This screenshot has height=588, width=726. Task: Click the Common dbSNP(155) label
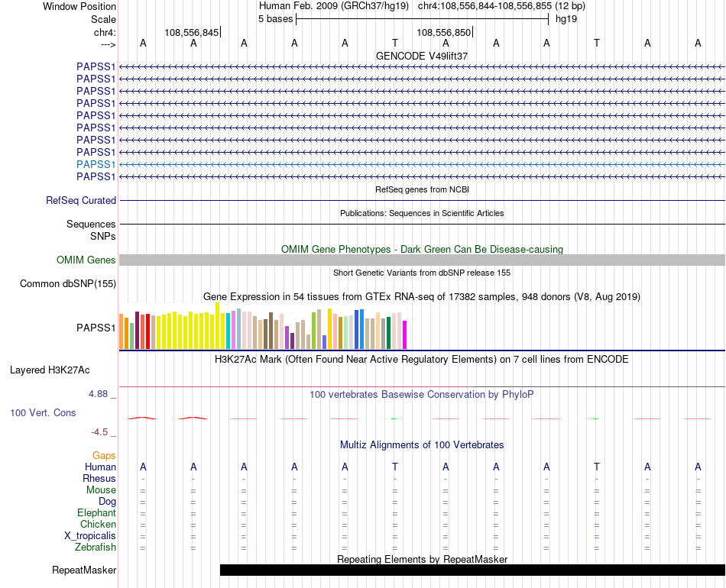pyautogui.click(x=68, y=283)
